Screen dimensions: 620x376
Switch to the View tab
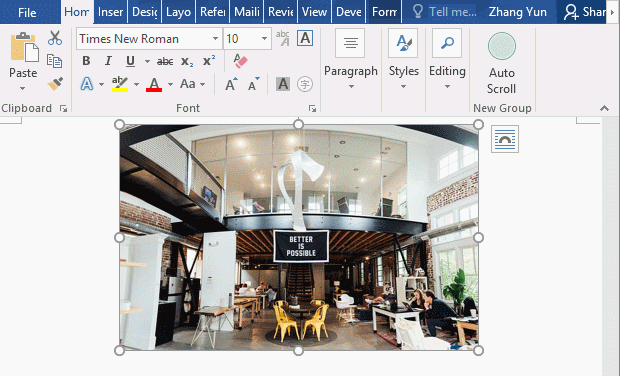pos(314,12)
